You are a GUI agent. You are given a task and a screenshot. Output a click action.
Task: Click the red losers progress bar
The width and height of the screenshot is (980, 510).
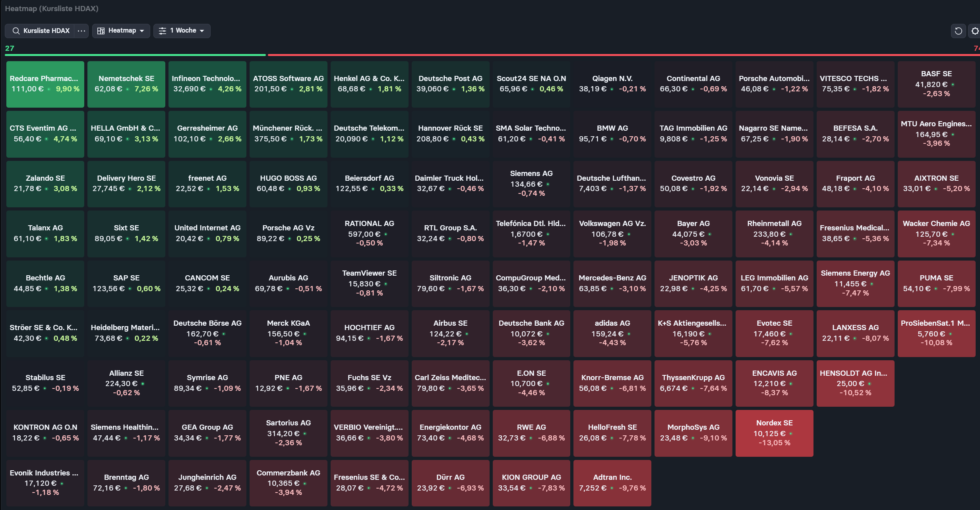pyautogui.click(x=623, y=54)
